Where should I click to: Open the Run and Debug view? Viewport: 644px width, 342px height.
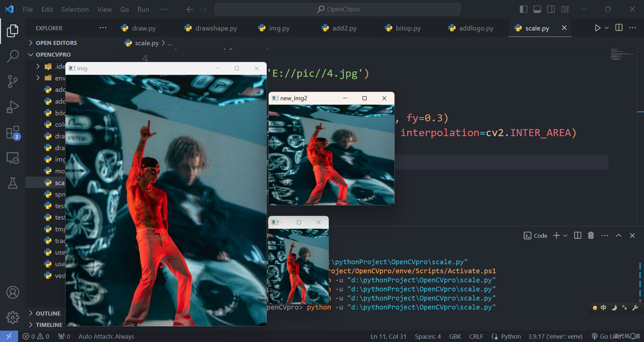[12, 107]
